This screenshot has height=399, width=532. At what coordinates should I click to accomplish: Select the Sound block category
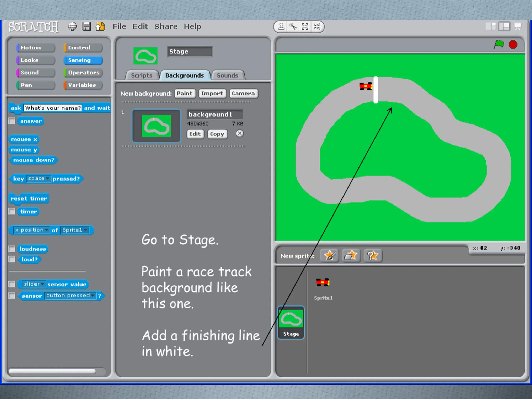pyautogui.click(x=36, y=73)
